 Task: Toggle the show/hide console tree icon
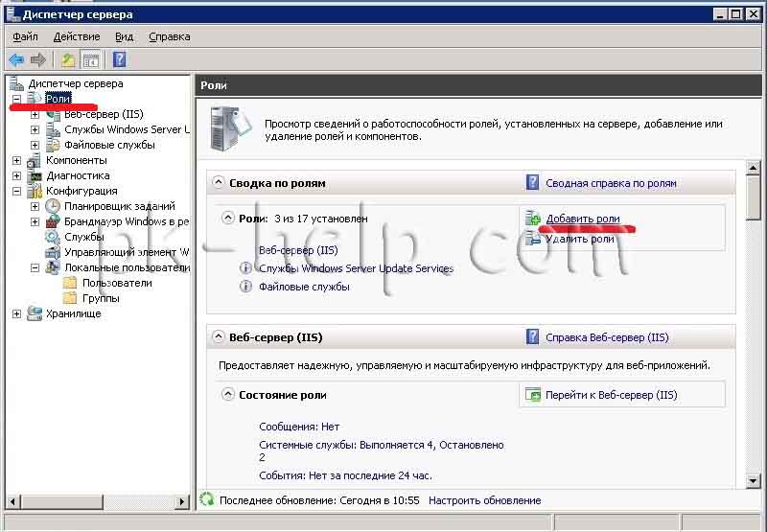pos(91,60)
